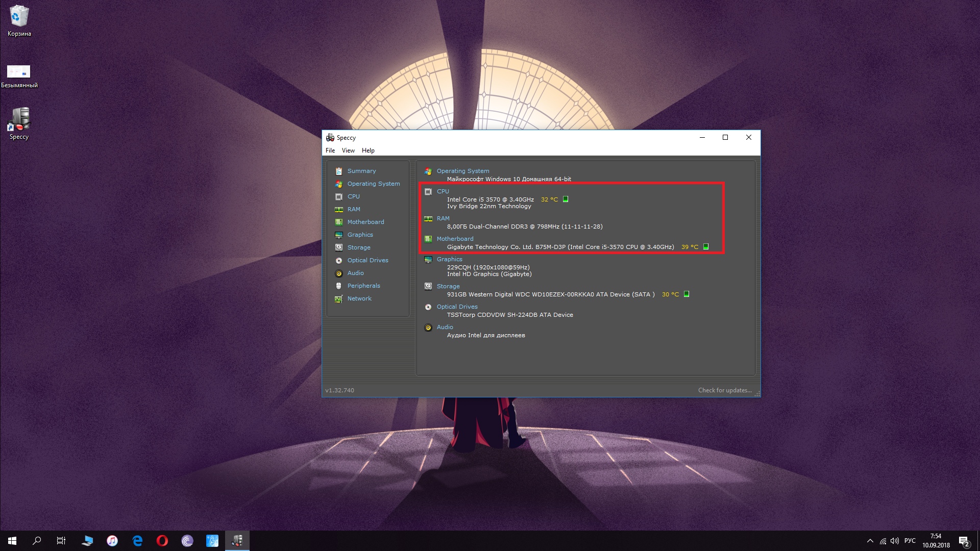Screen dimensions: 980x551
Task: Open the Help menu
Action: (368, 151)
